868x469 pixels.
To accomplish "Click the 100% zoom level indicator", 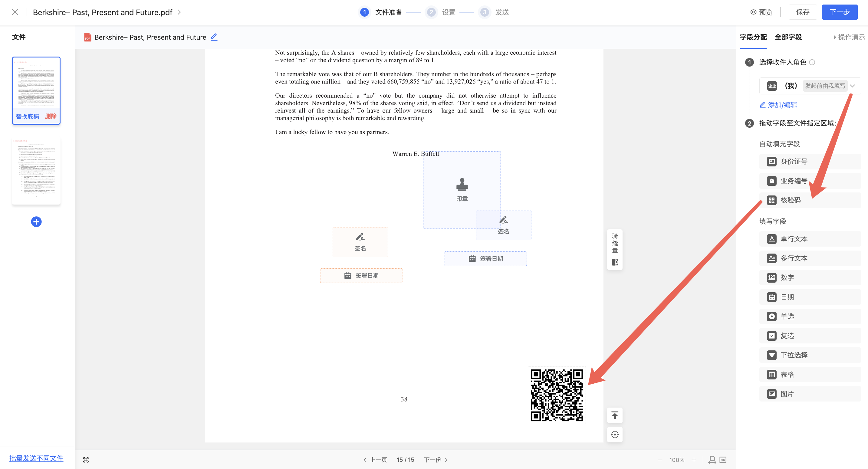I will [x=676, y=460].
